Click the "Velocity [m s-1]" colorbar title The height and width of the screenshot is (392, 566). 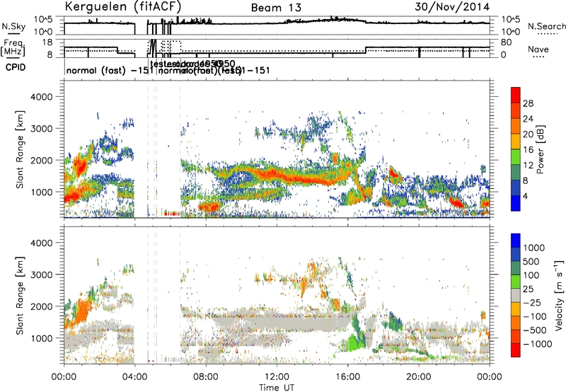[559, 295]
